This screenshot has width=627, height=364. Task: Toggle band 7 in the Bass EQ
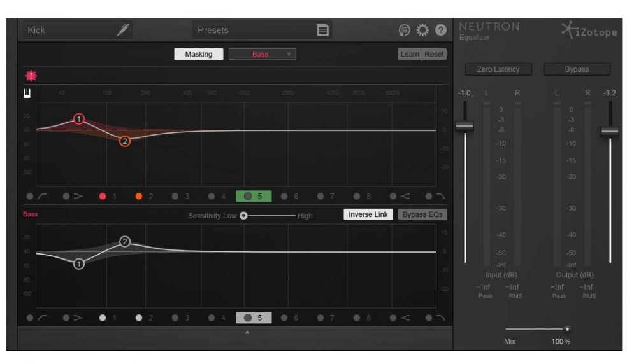[x=321, y=318]
